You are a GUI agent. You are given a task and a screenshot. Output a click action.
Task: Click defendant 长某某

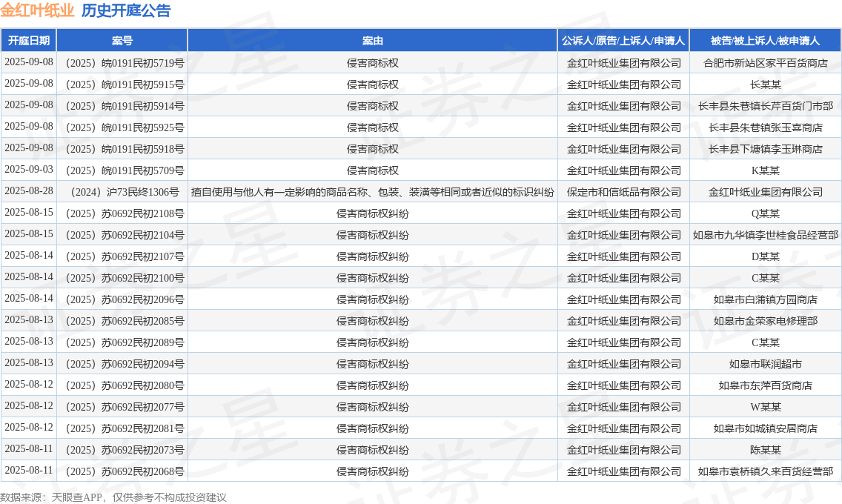[x=765, y=84]
